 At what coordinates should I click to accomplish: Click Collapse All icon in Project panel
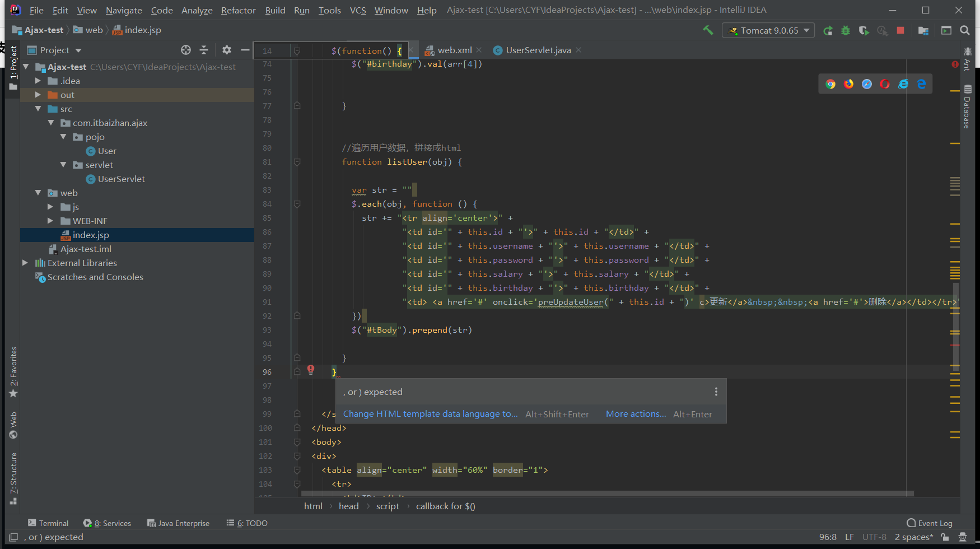coord(204,50)
